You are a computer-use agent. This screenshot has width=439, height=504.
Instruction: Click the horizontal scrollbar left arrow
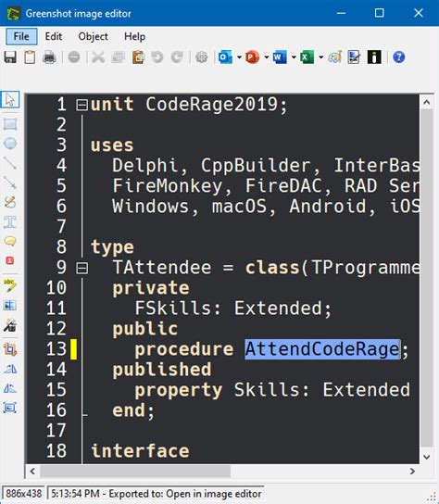point(32,472)
